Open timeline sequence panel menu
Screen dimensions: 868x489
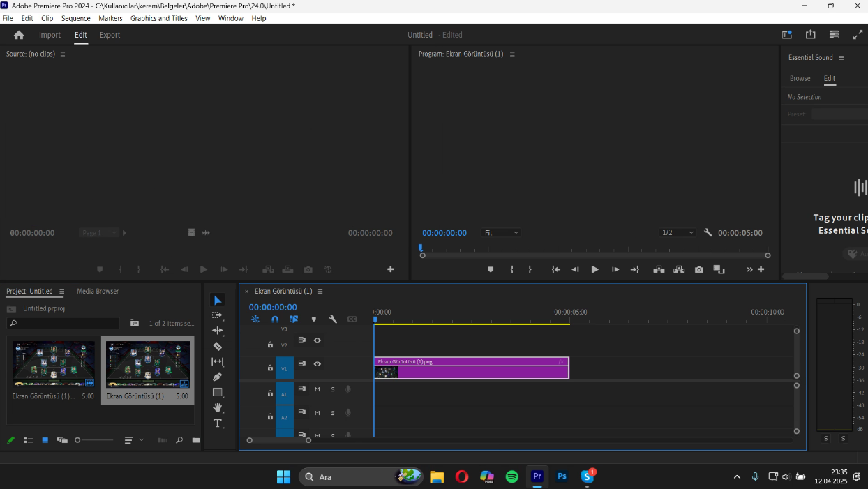(320, 292)
